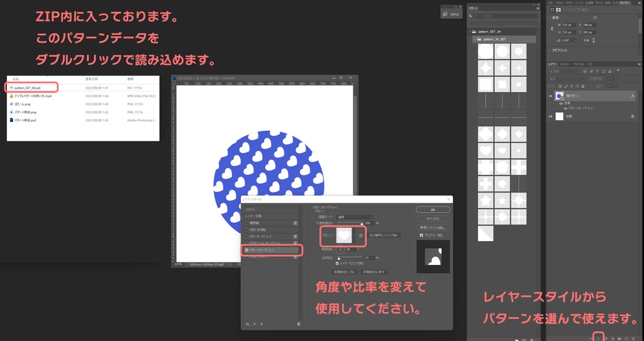The image size is (644, 341).
Task: Open the blend mode dropdown in the Layer Style dialog
Action: (355, 217)
